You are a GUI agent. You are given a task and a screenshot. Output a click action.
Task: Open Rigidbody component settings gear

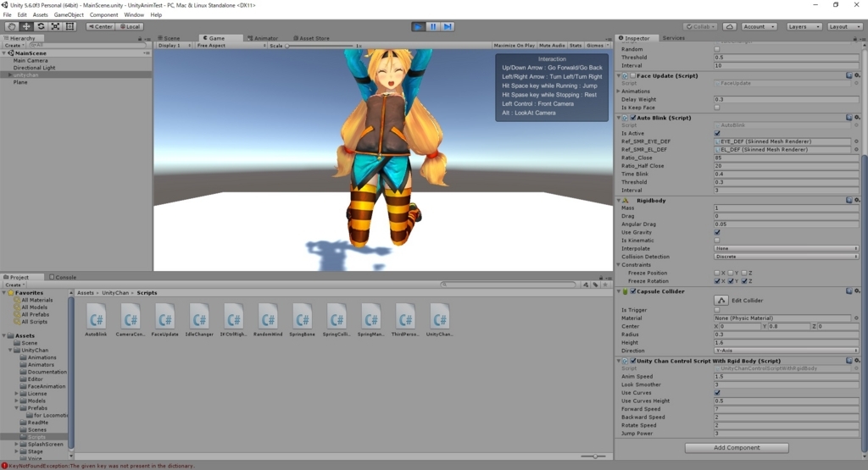857,200
